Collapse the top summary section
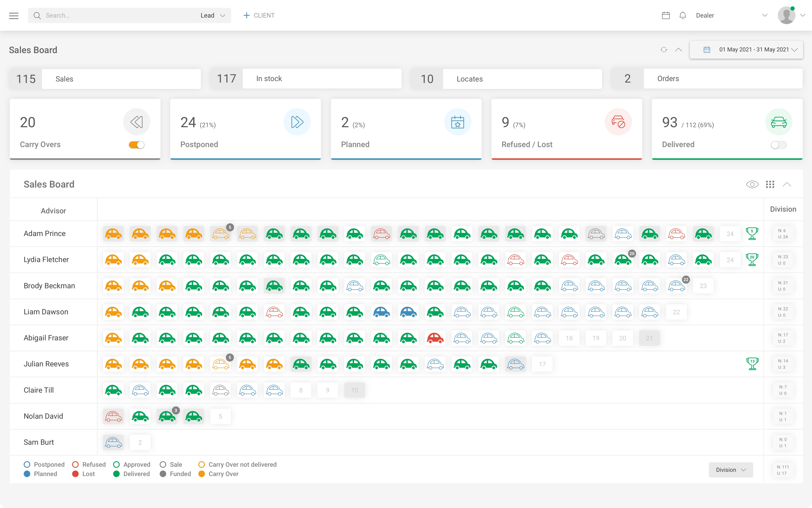Image resolution: width=812 pixels, height=508 pixels. click(x=678, y=50)
